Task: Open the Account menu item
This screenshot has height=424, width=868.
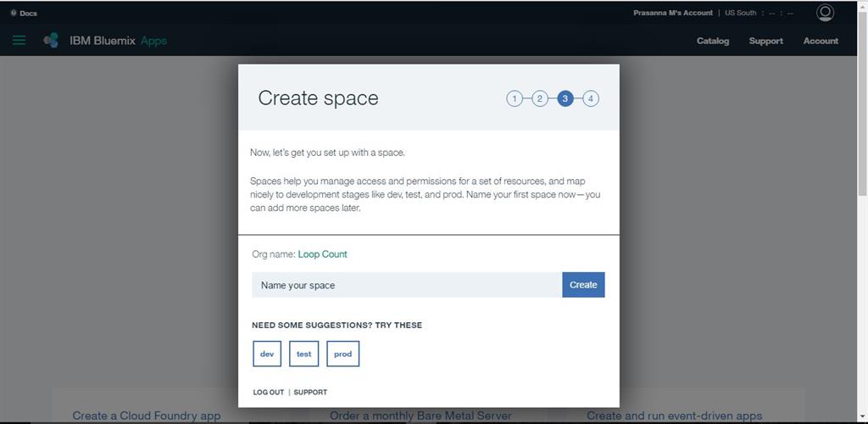Action: [821, 41]
